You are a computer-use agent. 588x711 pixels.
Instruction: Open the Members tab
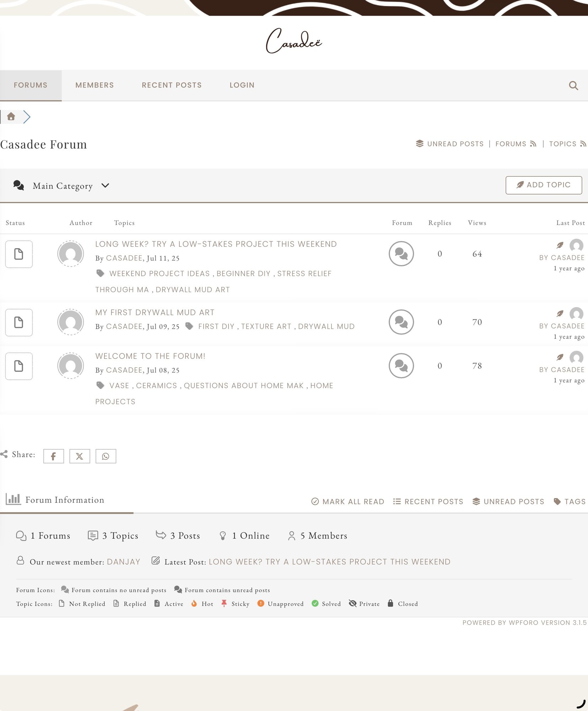95,85
